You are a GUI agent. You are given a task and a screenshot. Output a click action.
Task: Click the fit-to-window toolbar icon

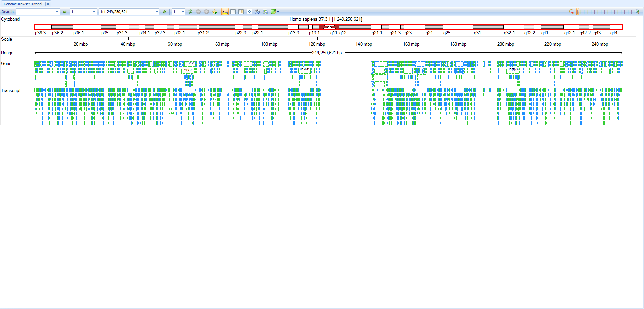click(x=249, y=12)
